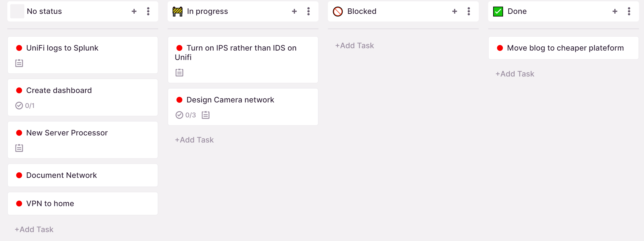Click +Add Task under the Done column

[x=515, y=74]
